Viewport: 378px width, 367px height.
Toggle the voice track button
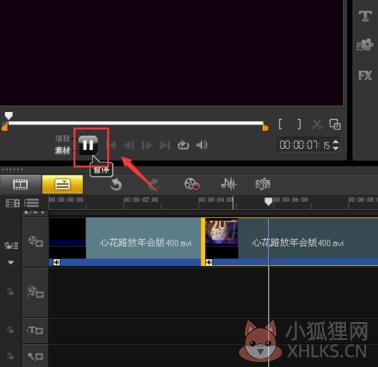pyautogui.click(x=35, y=357)
